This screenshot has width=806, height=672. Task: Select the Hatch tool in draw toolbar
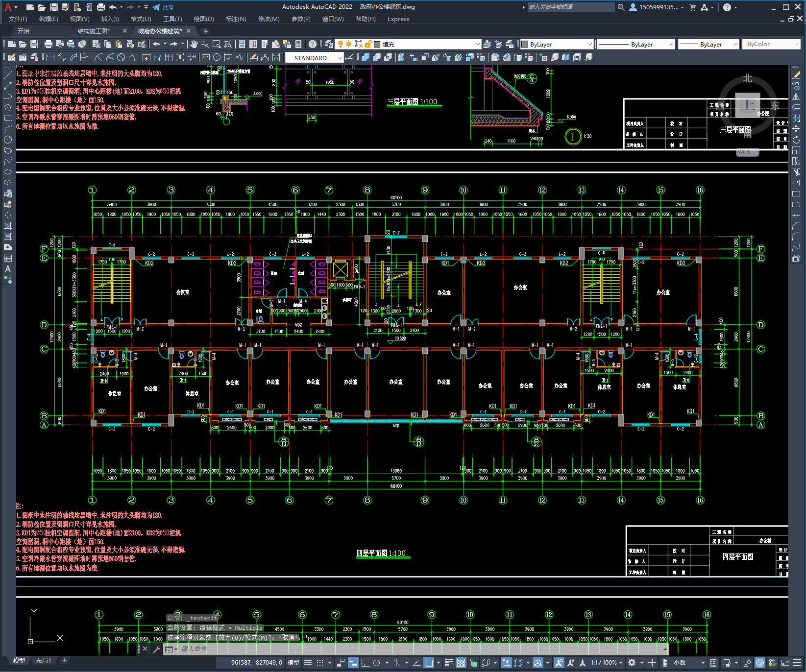coord(8,226)
